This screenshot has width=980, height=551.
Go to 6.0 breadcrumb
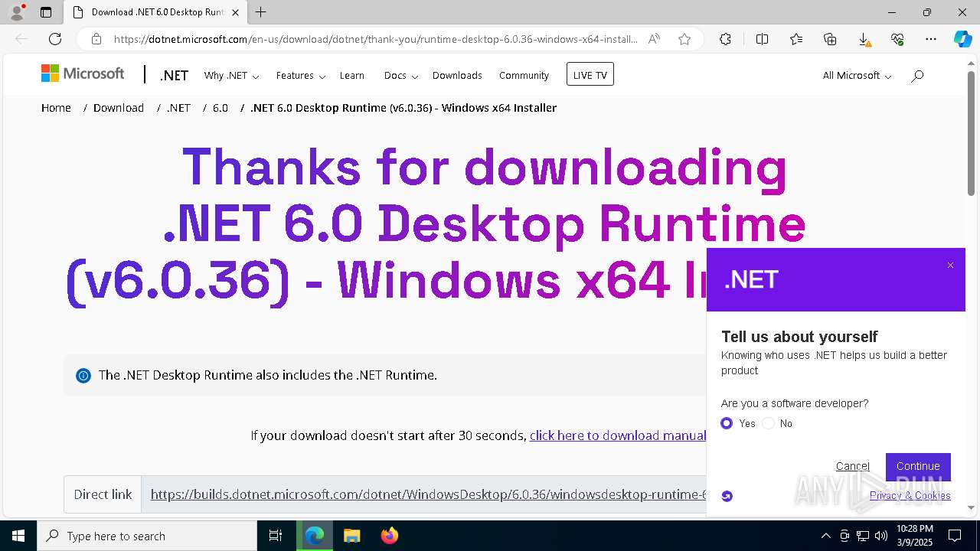click(x=220, y=108)
